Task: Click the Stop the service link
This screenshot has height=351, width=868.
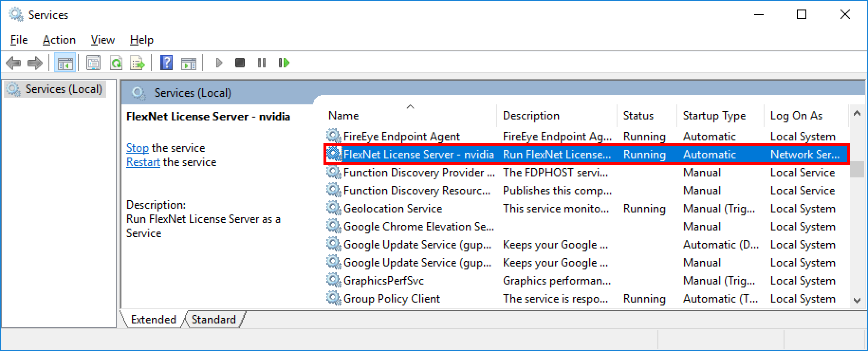Action: pyautogui.click(x=138, y=148)
